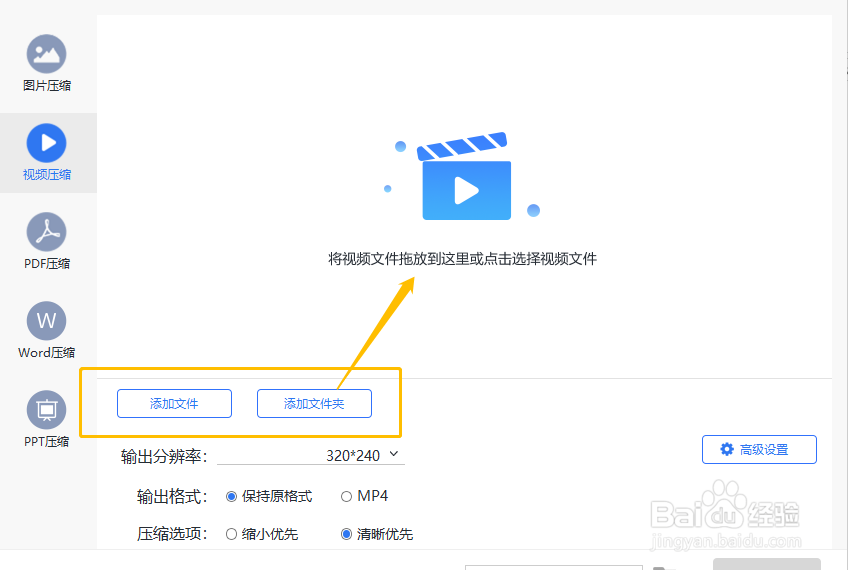The height and width of the screenshot is (570, 848).
Task: Click the 压缩选项 label
Action: [172, 534]
